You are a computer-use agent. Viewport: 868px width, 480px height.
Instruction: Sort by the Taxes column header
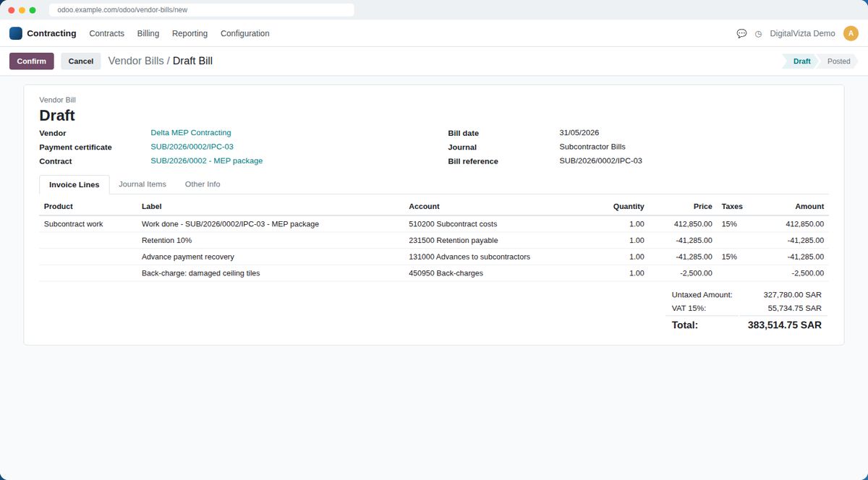[x=732, y=207]
